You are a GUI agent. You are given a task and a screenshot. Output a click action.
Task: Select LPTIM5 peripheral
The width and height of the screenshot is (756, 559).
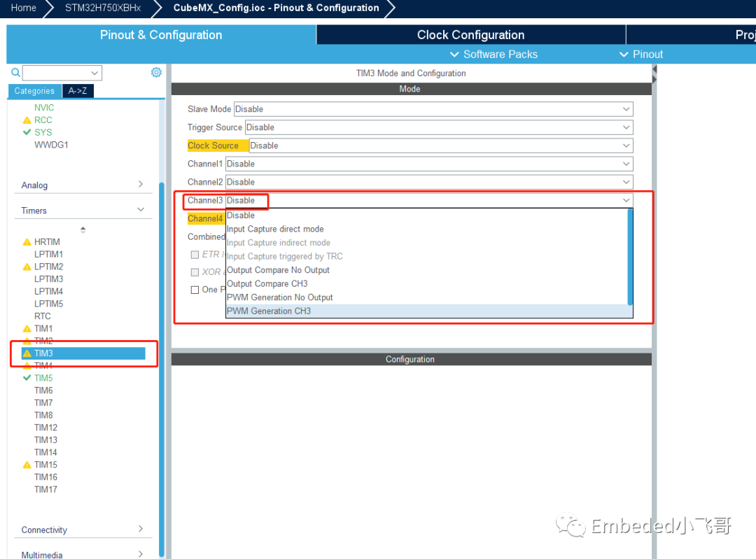point(48,304)
